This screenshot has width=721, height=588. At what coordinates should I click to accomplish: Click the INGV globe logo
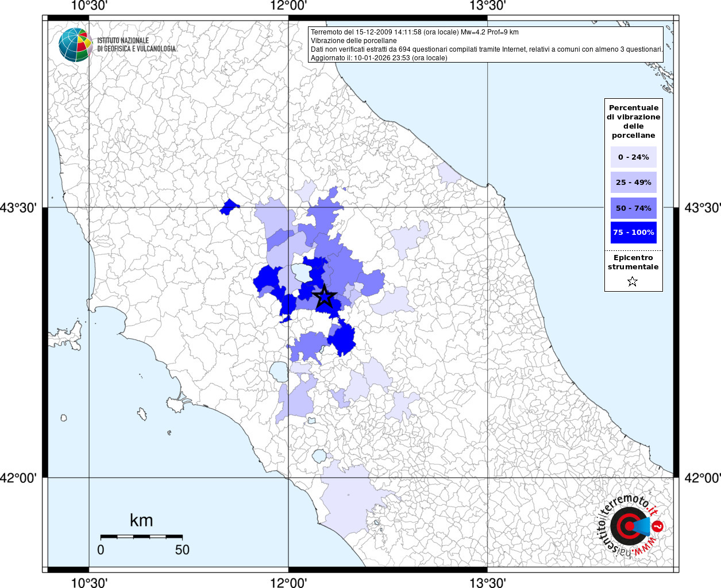(75, 45)
